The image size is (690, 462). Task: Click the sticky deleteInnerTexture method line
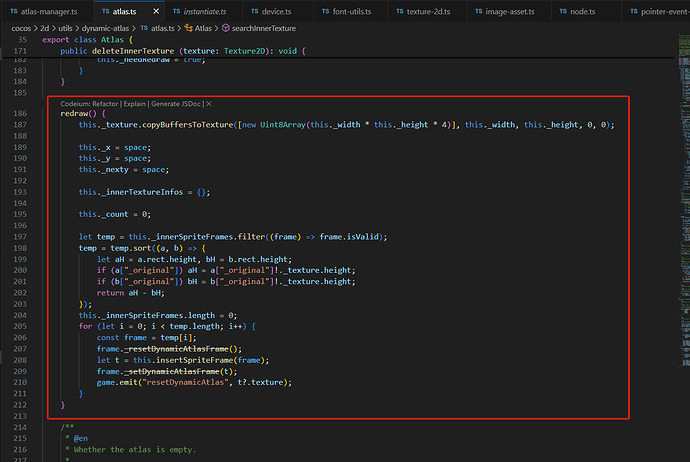click(183, 51)
